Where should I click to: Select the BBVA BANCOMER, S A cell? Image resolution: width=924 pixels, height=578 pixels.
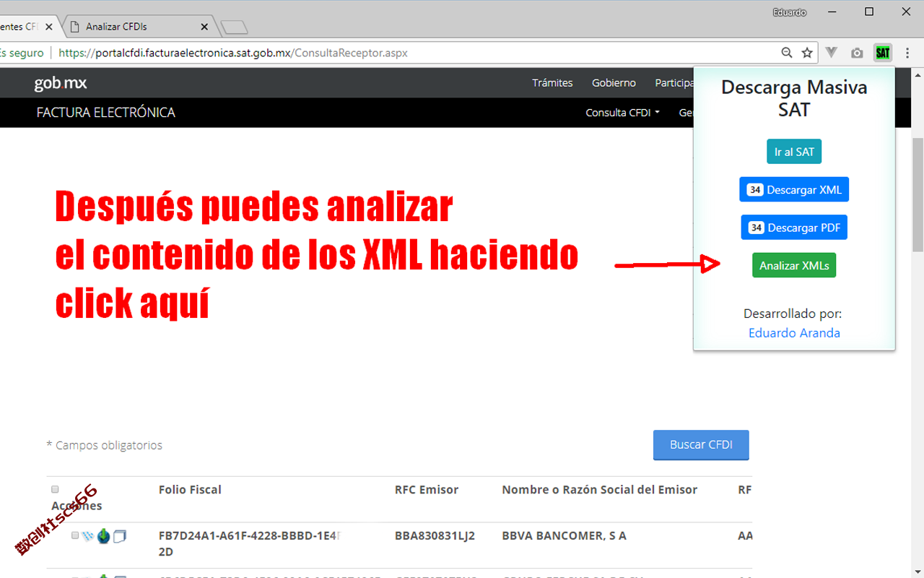[564, 536]
